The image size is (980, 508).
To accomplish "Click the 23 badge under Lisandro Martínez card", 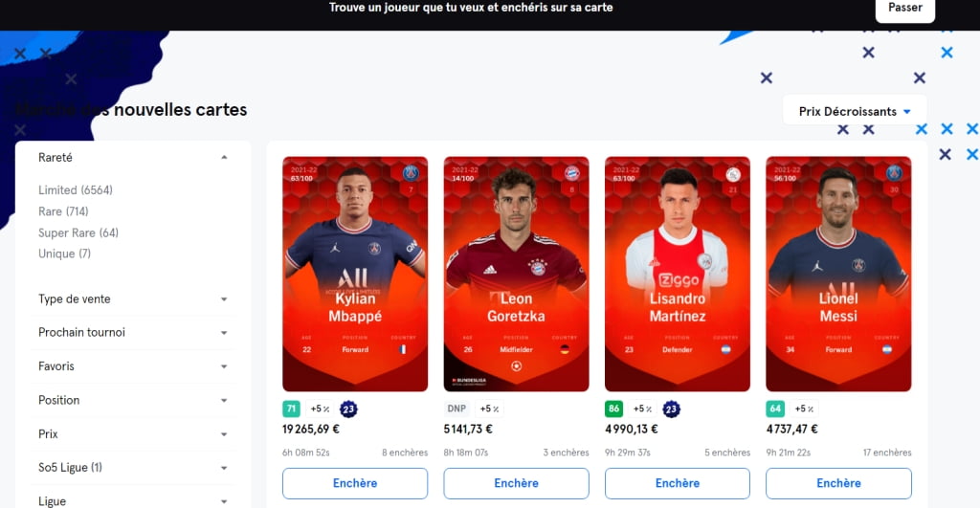I will tap(671, 409).
